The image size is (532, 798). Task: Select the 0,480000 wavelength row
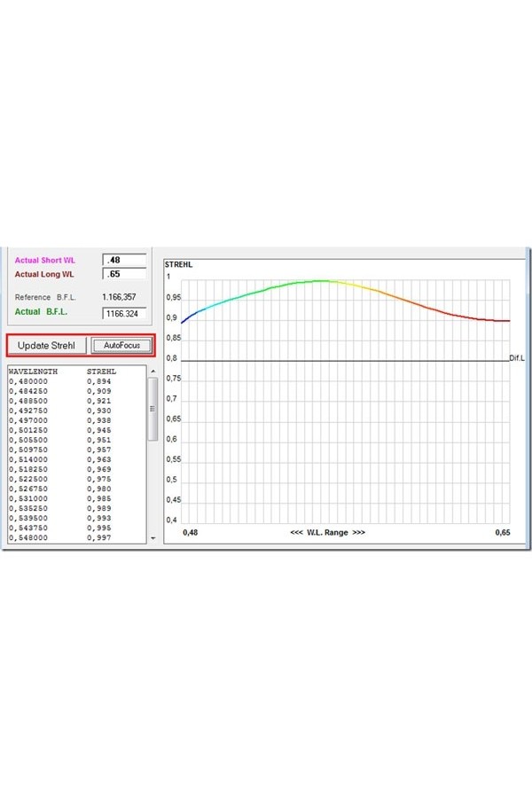27,381
